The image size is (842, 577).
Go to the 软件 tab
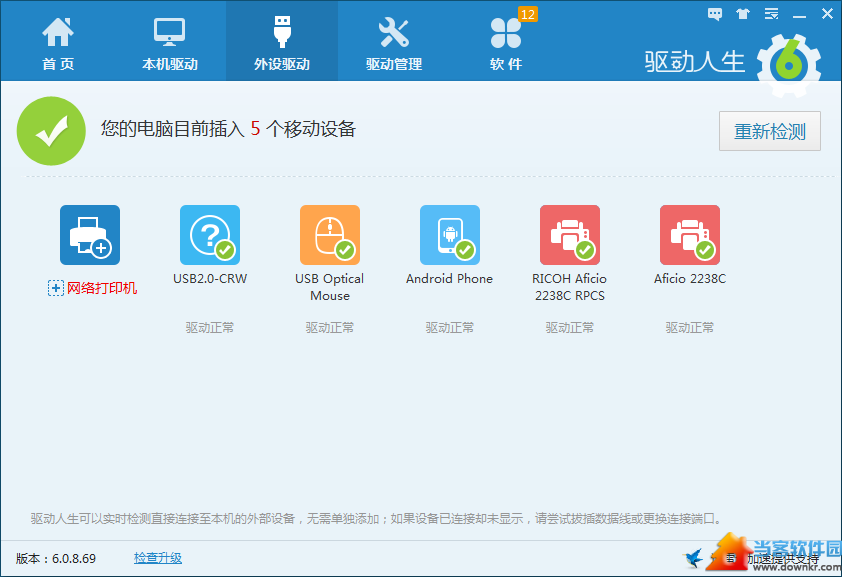[x=506, y=43]
